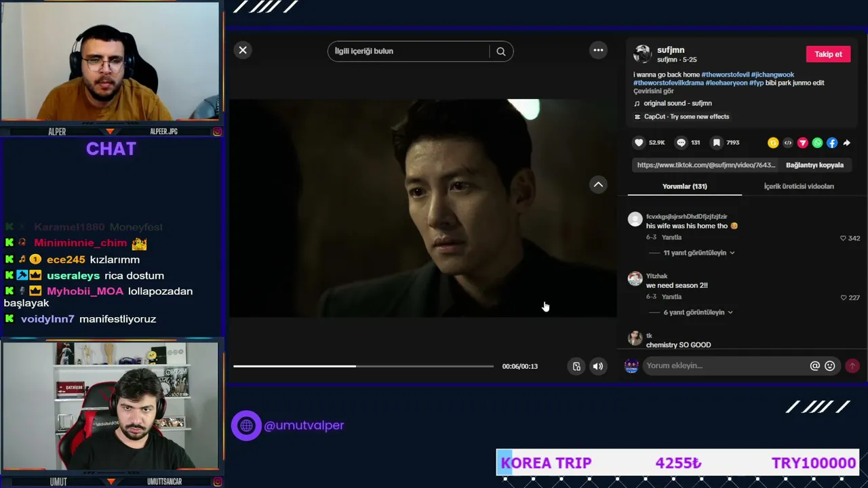
Task: Click the Yitzhak commenter name
Action: 656,277
